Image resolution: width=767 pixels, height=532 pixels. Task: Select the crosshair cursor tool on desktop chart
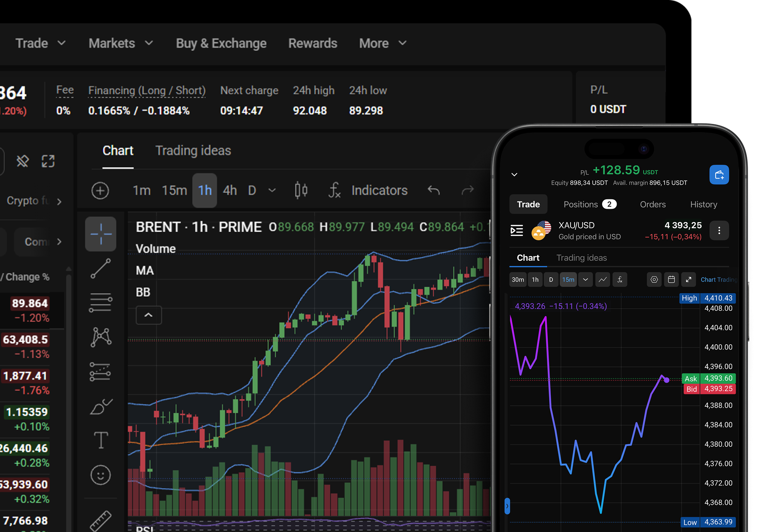101,234
